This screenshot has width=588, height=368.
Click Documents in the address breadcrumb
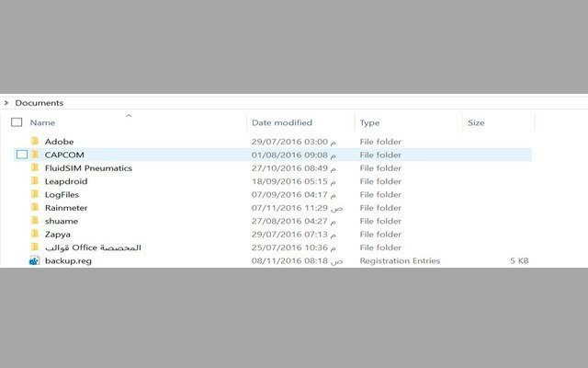coord(40,102)
